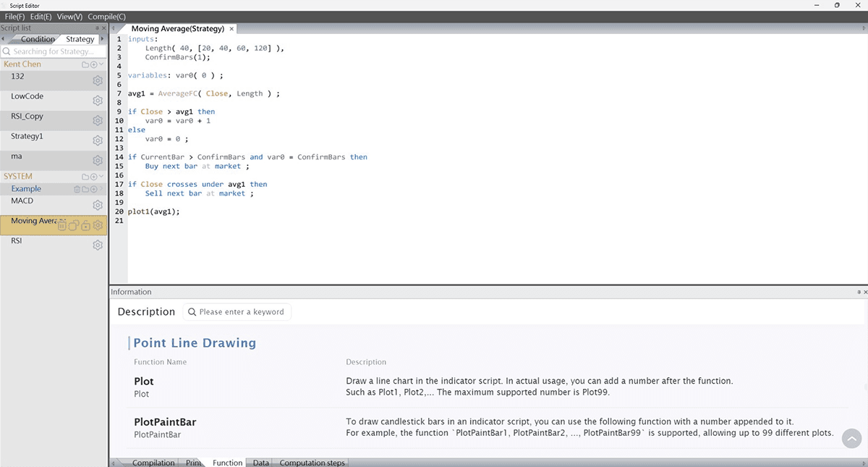Click the lock icon on Moving Average item
Image resolution: width=868 pixels, height=467 pixels.
pos(85,226)
